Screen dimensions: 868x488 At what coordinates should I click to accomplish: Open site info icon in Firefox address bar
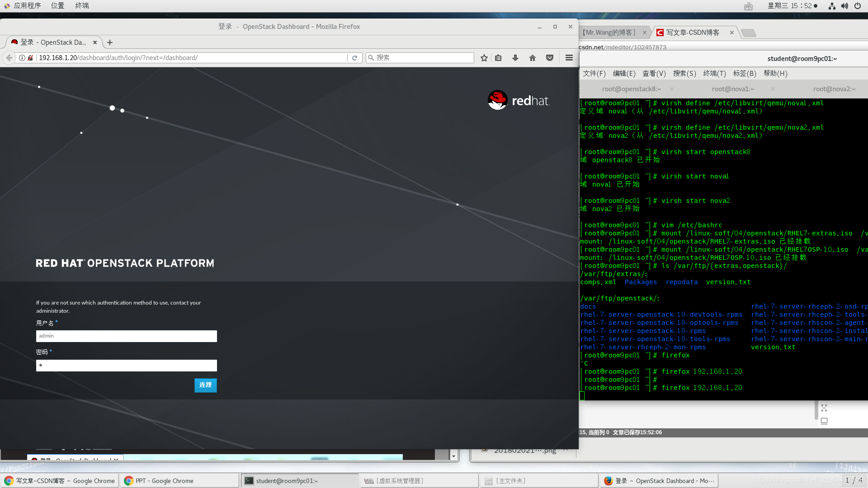(x=22, y=58)
